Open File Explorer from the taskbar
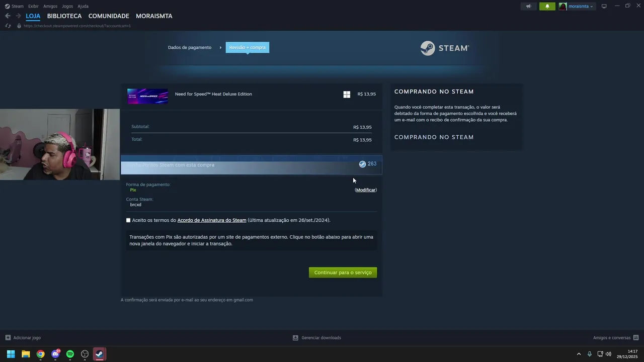This screenshot has height=362, width=644. 26,354
